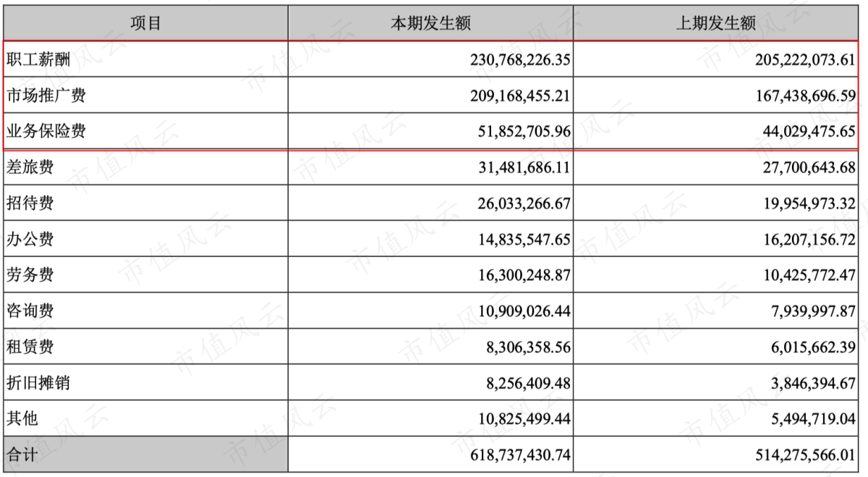Select the 本期发生额 column header
Image resolution: width=868 pixels, height=477 pixels.
[x=430, y=23]
